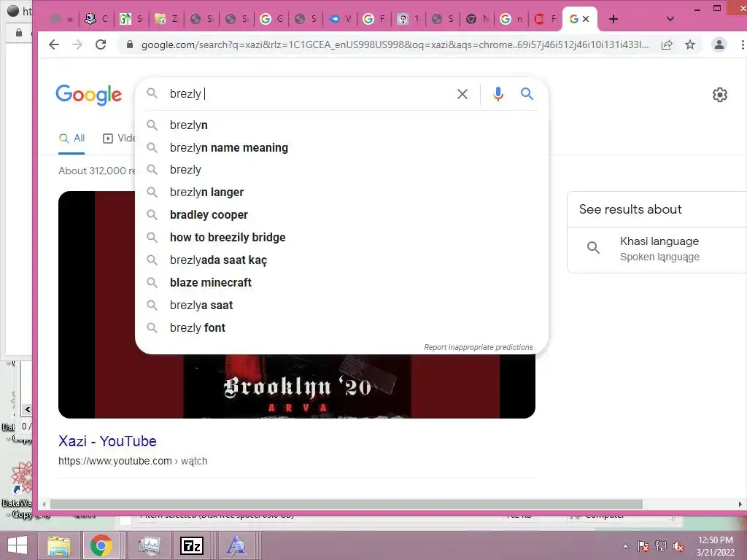
Task: Open the tab search dropdown
Action: tap(670, 19)
